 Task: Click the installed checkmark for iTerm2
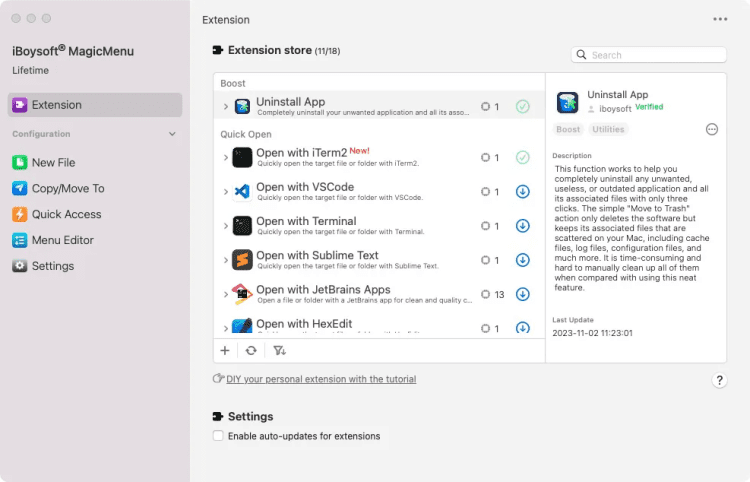pyautogui.click(x=522, y=157)
